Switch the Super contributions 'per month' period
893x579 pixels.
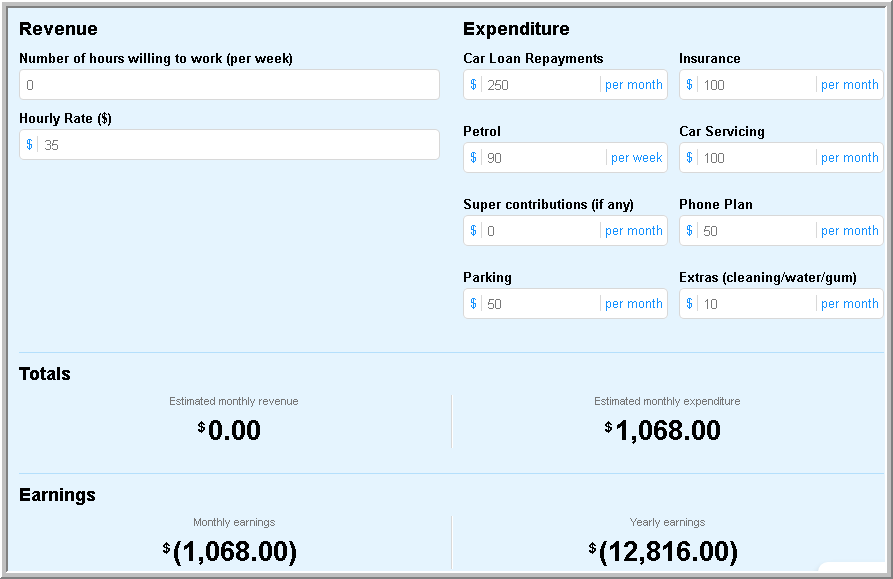(634, 231)
